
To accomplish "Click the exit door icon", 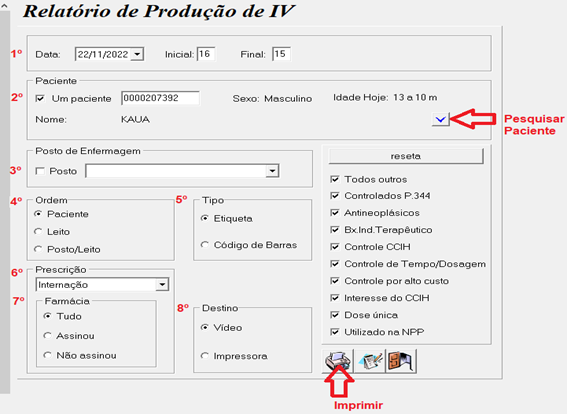I will click(401, 361).
